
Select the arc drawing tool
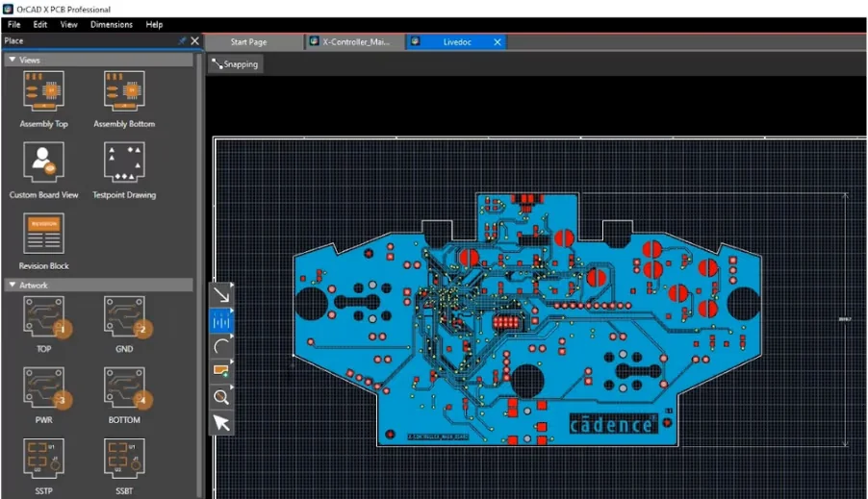(x=221, y=346)
